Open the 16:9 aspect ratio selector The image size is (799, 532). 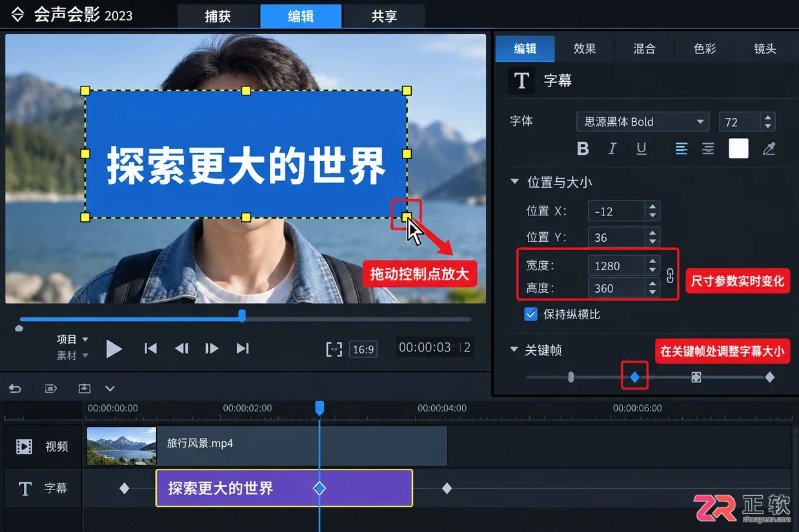click(363, 350)
